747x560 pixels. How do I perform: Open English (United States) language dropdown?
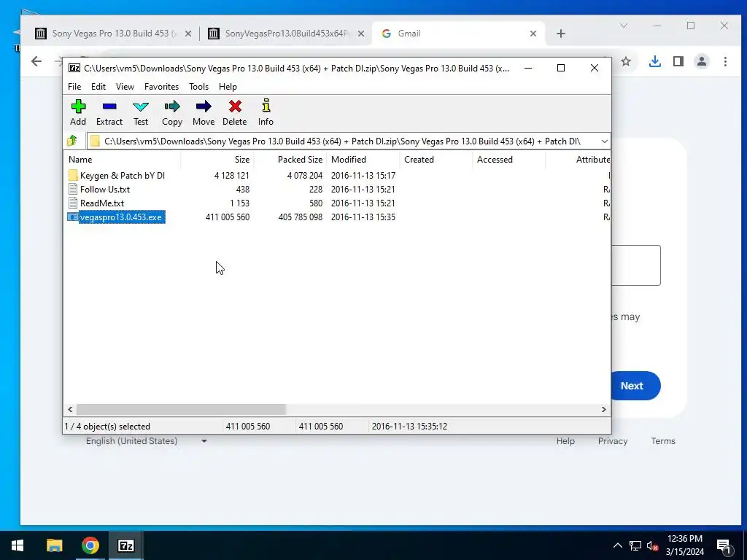tap(147, 441)
